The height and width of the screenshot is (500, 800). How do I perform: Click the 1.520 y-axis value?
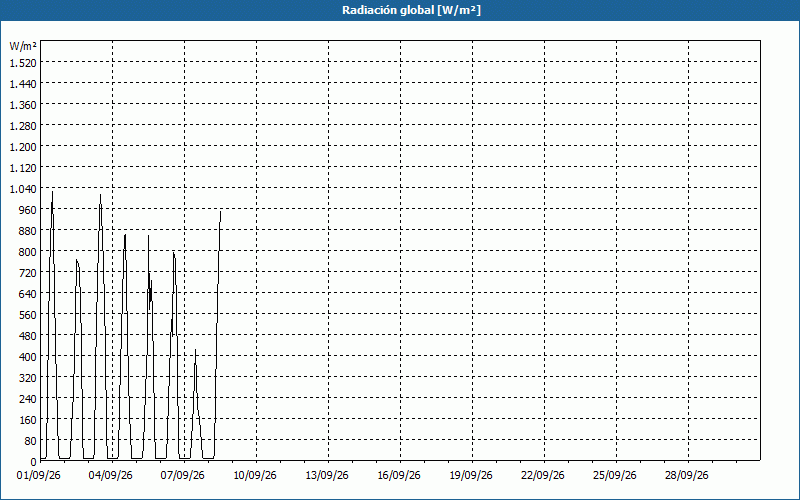click(23, 62)
